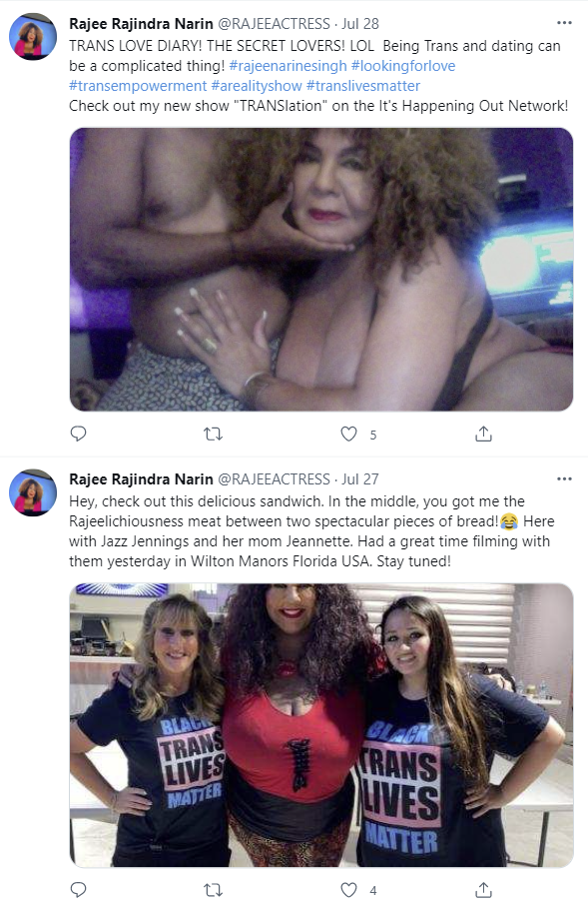The image size is (588, 910).
Task: Retweet the TRANS LOVE DIARY tweet
Action: click(x=214, y=434)
